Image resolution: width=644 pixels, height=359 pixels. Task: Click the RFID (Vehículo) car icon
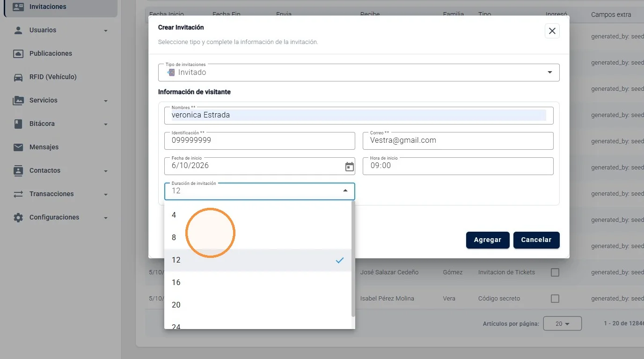click(x=18, y=77)
